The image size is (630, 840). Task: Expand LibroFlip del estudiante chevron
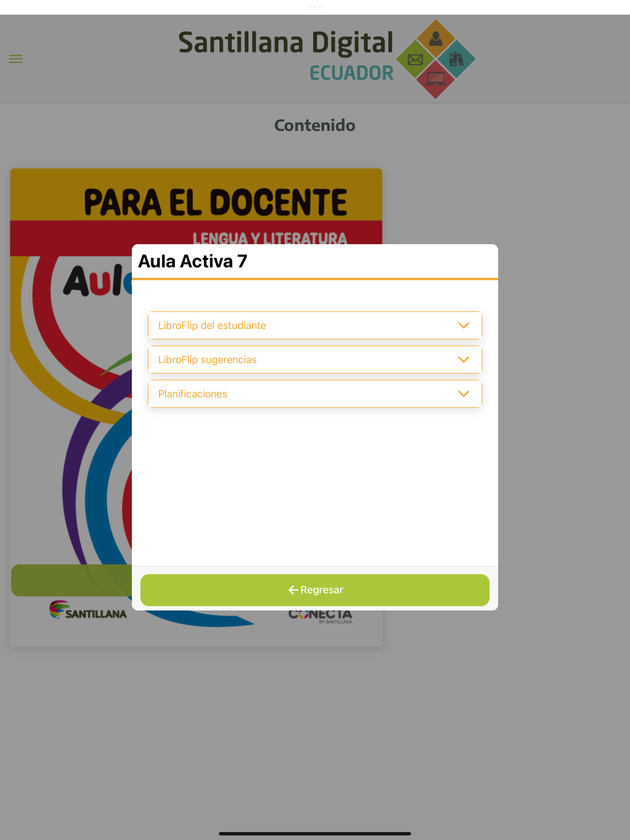(x=463, y=325)
